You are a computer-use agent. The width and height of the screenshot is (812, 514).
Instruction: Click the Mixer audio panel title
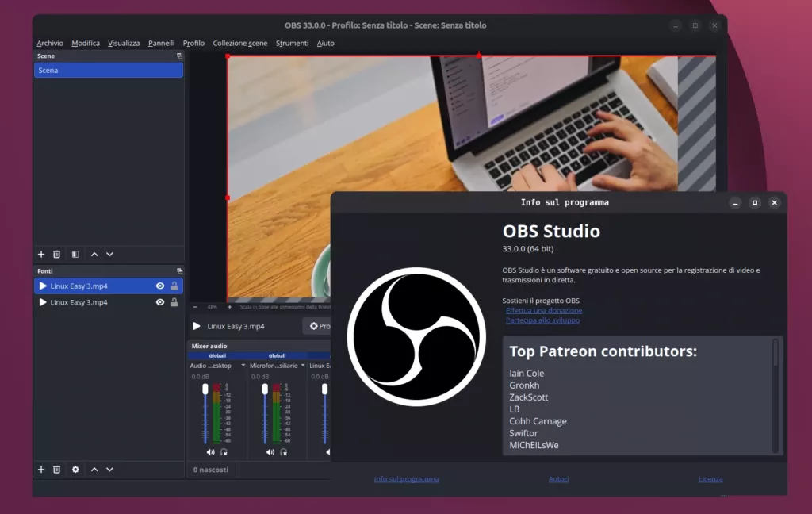coord(209,346)
